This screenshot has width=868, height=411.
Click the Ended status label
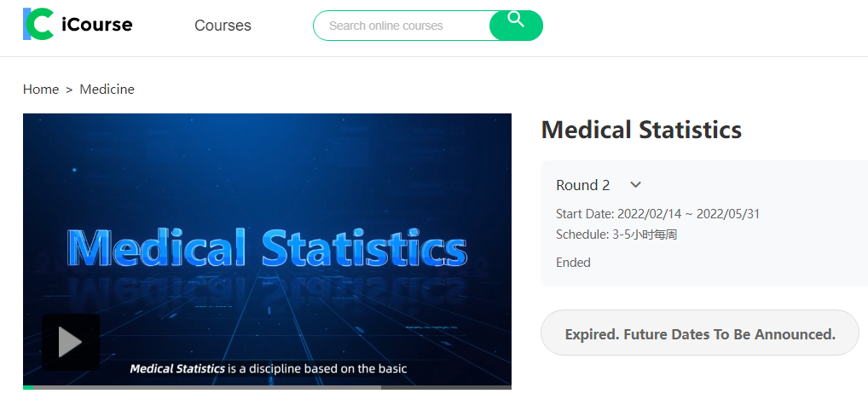573,263
